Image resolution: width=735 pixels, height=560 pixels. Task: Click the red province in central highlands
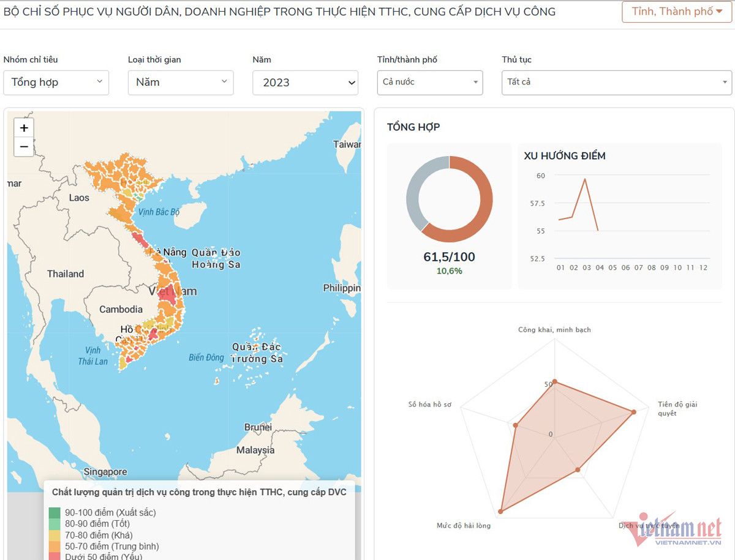167,296
